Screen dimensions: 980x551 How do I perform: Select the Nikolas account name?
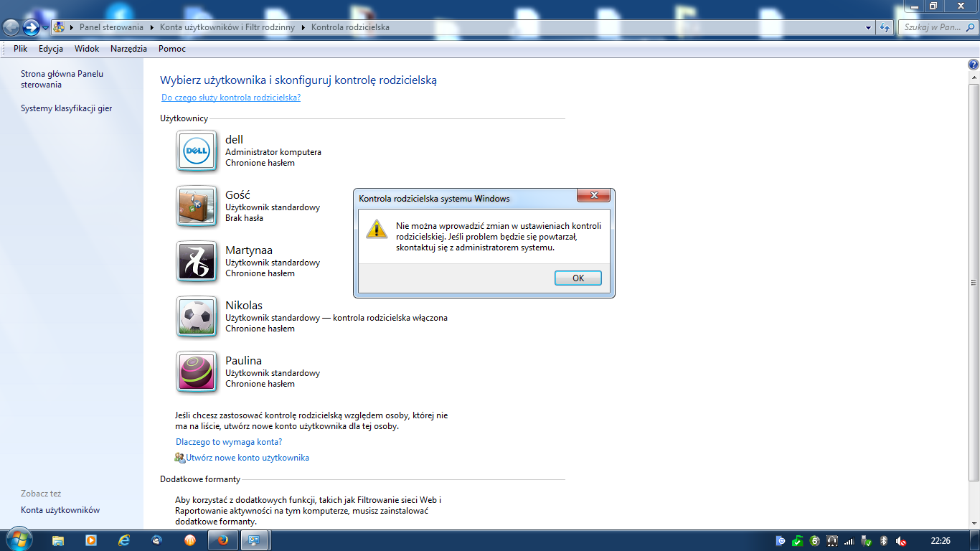(x=244, y=305)
